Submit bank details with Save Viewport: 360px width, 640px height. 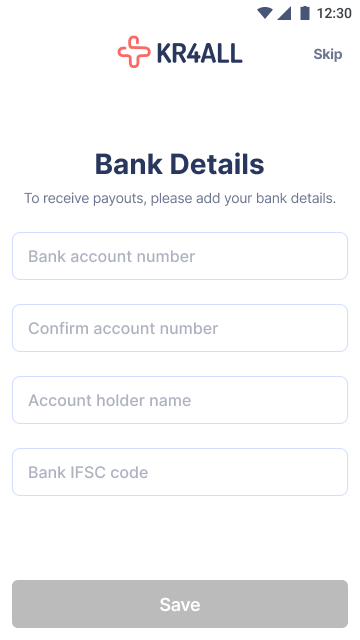[x=180, y=604]
